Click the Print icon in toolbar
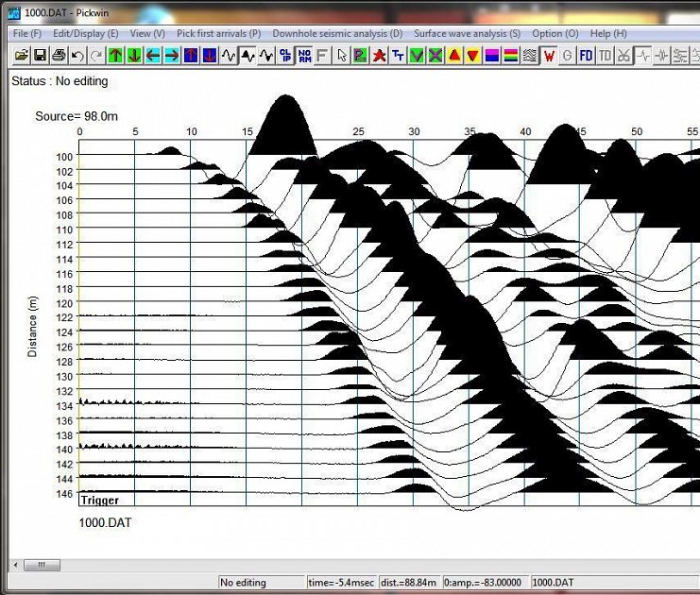The image size is (700, 595). 59,56
